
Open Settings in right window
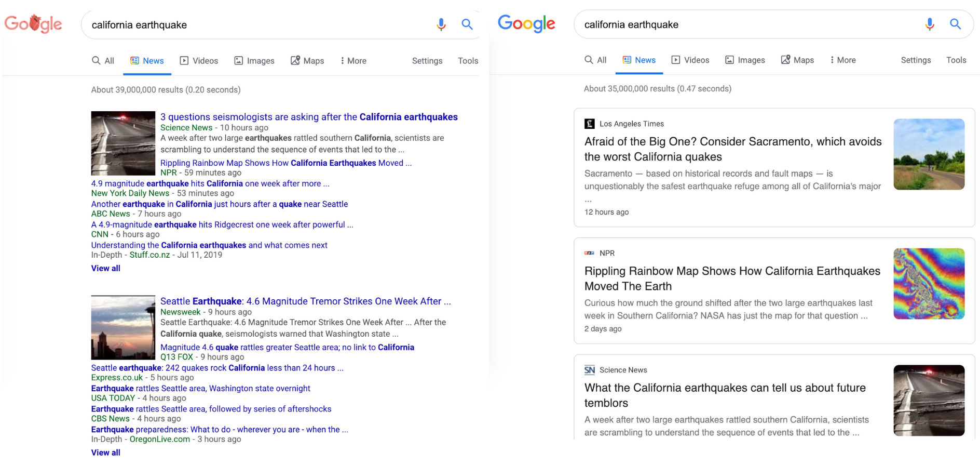[x=916, y=60]
